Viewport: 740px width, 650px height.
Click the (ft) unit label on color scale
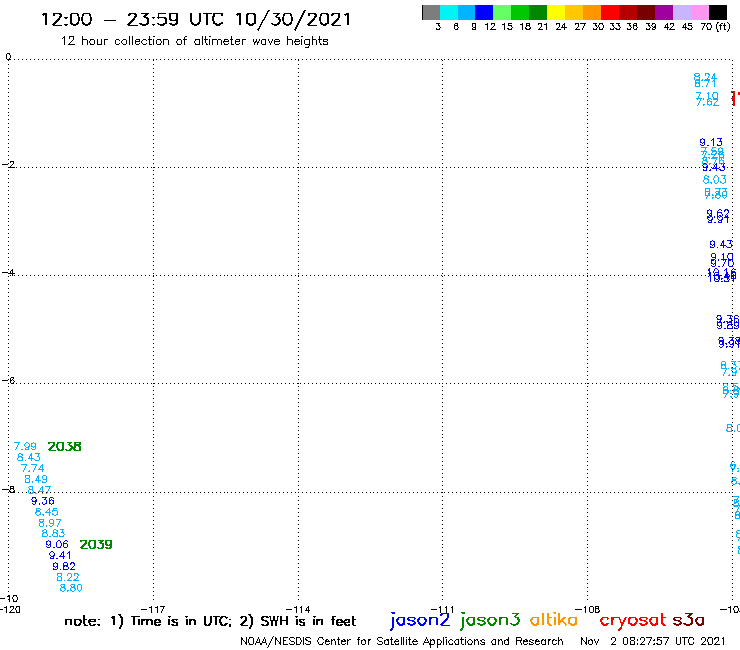(x=723, y=26)
